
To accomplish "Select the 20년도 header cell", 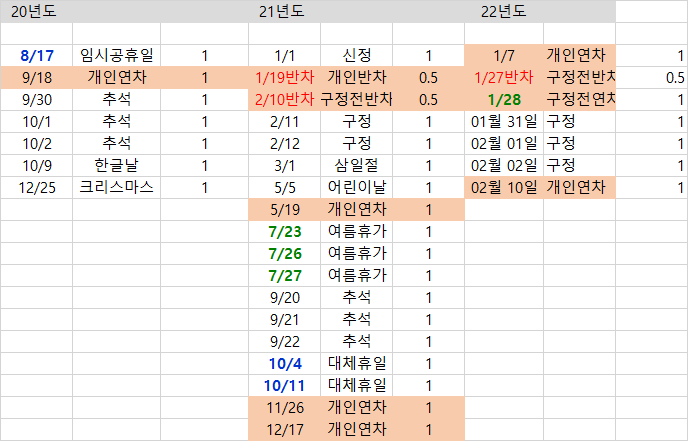I will [35, 11].
